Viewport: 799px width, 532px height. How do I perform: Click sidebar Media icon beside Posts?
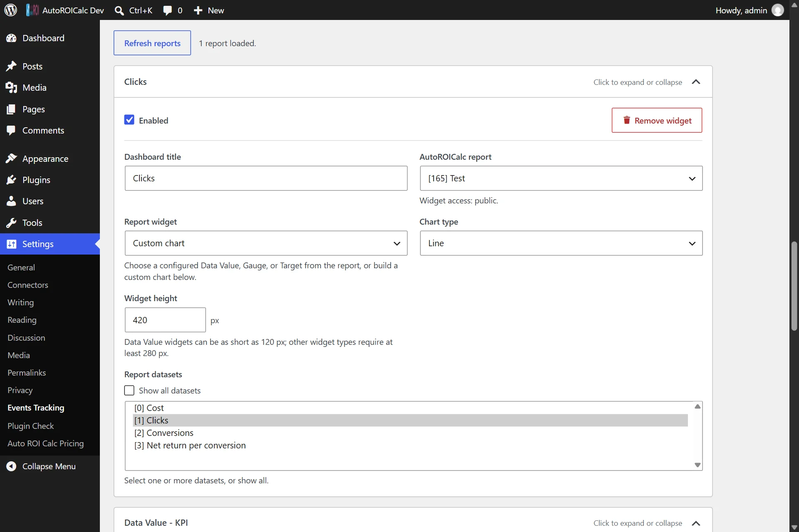pyautogui.click(x=11, y=88)
